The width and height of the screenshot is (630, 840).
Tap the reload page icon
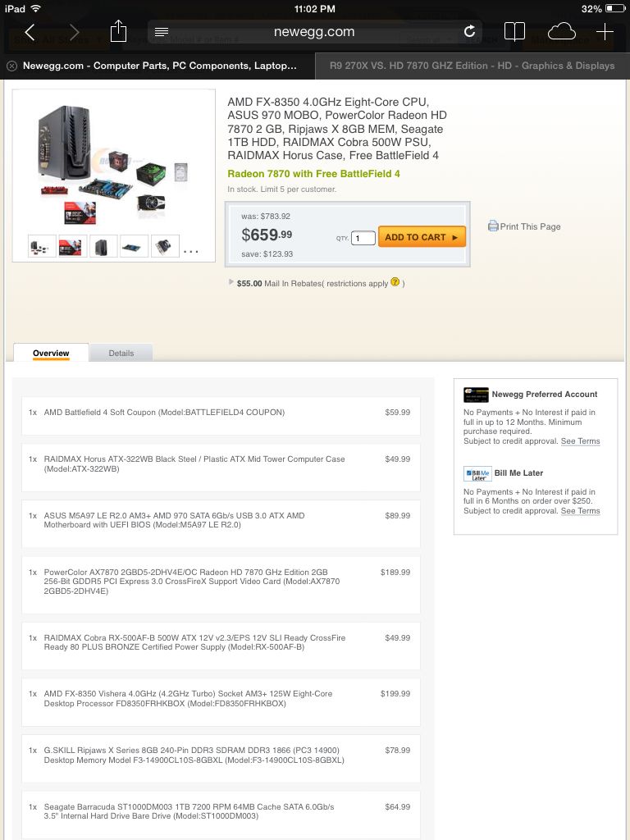click(x=469, y=32)
